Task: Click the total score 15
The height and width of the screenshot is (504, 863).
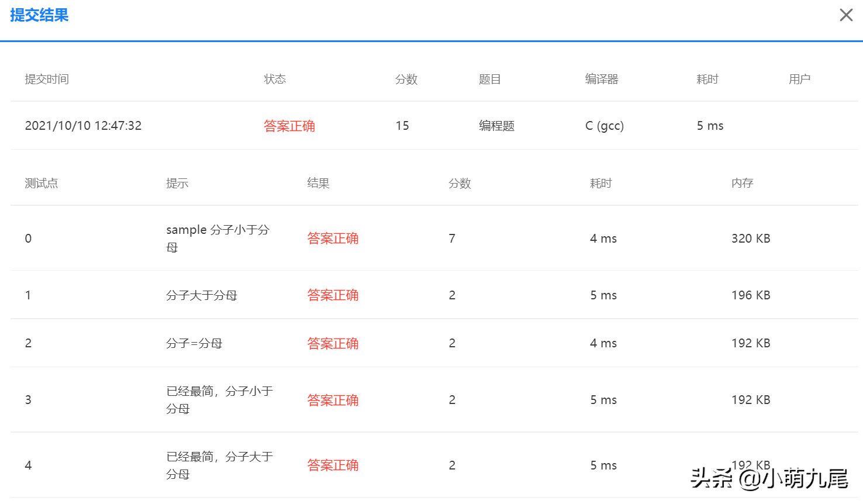Action: pyautogui.click(x=402, y=126)
